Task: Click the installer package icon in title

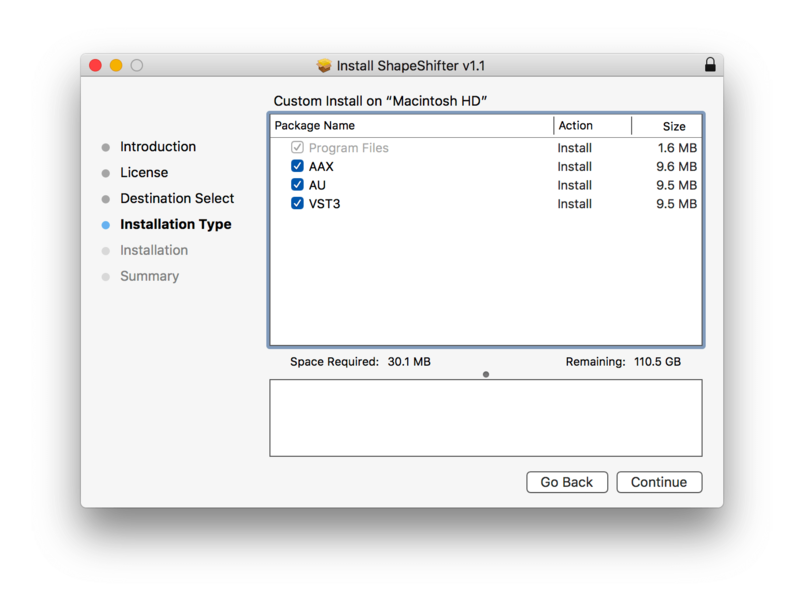Action: [323, 66]
